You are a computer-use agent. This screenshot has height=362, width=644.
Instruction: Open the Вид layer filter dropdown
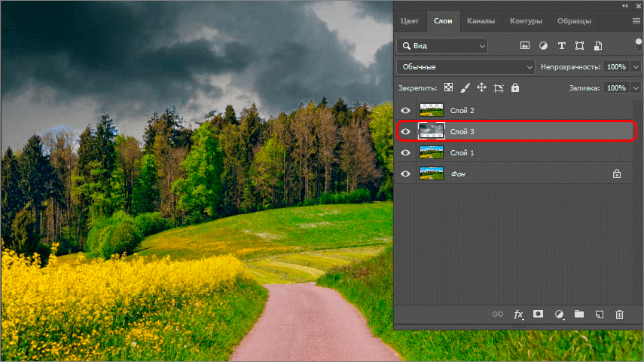(441, 46)
